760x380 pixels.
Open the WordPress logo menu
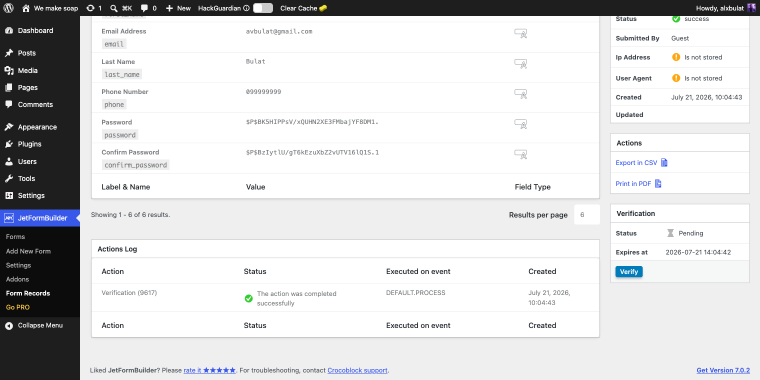tap(9, 8)
